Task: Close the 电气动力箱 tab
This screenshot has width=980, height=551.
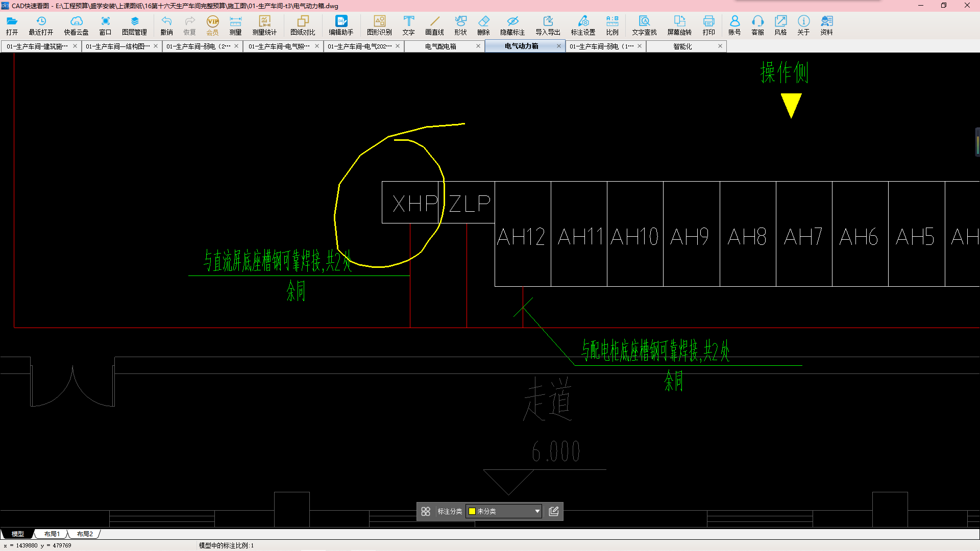Action: (x=559, y=46)
